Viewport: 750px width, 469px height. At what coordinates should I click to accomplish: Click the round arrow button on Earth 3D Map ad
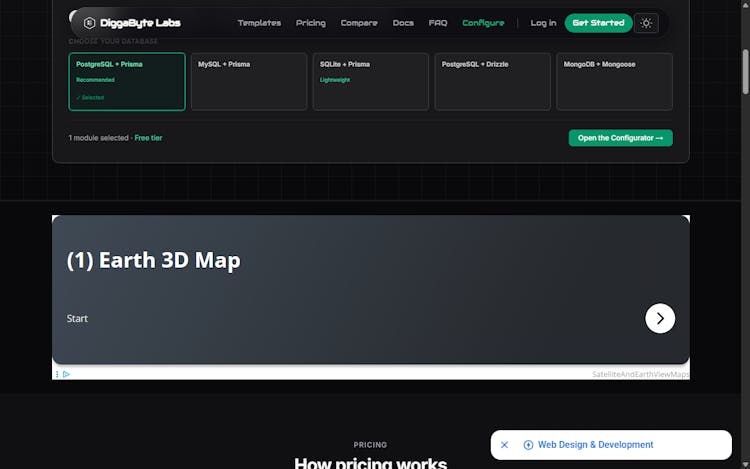[x=660, y=318]
